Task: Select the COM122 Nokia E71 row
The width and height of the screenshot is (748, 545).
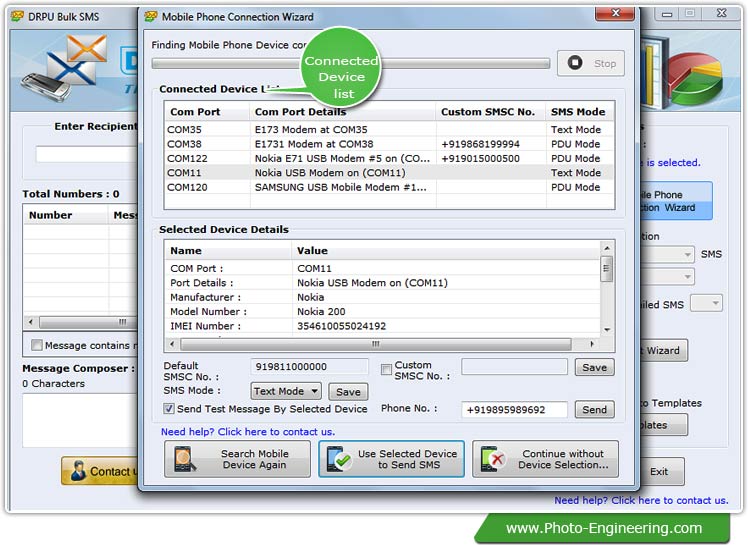Action: click(x=389, y=158)
